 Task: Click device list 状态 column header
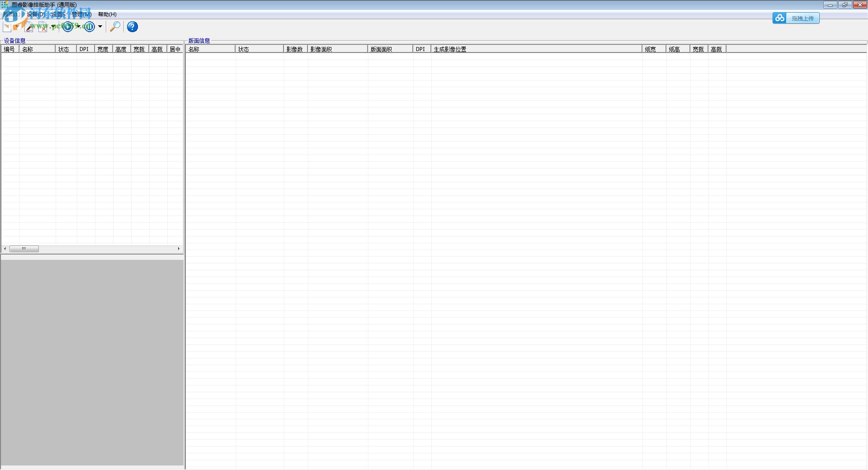[66, 49]
